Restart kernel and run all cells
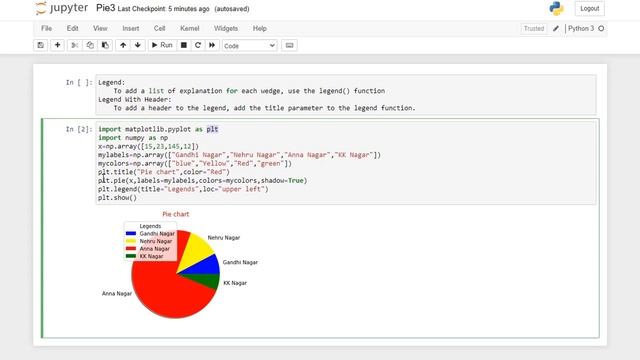The image size is (640, 360). point(212,45)
